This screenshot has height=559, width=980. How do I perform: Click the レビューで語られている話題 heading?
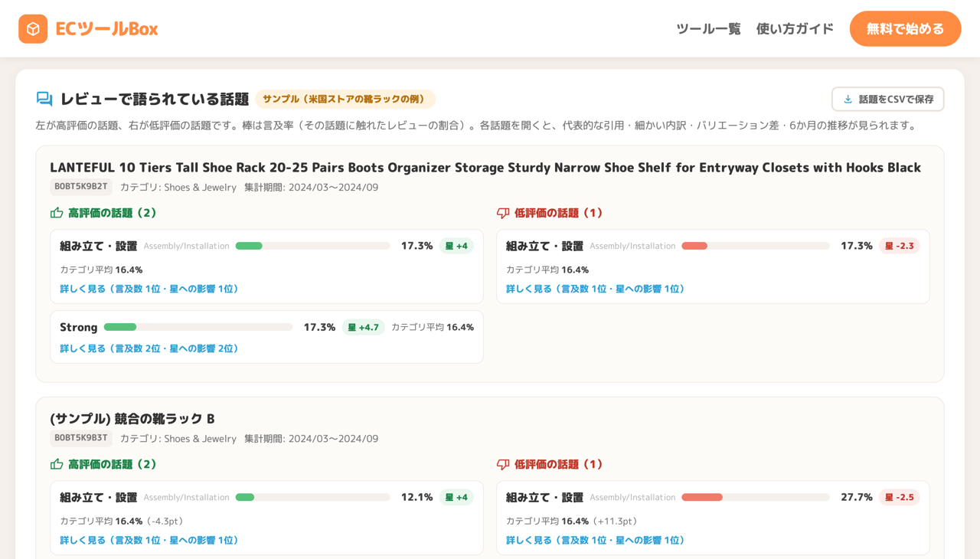155,99
